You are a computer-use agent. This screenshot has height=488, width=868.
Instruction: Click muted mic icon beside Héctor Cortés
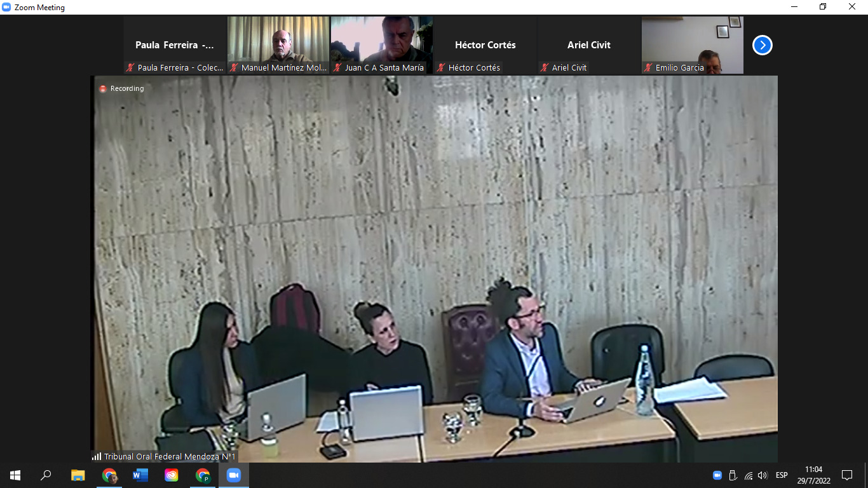[x=441, y=67]
